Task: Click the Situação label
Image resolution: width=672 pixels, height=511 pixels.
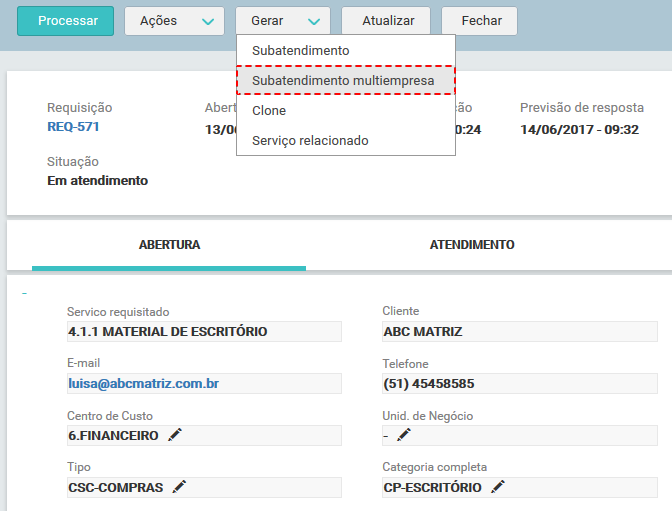Action: pyautogui.click(x=73, y=162)
